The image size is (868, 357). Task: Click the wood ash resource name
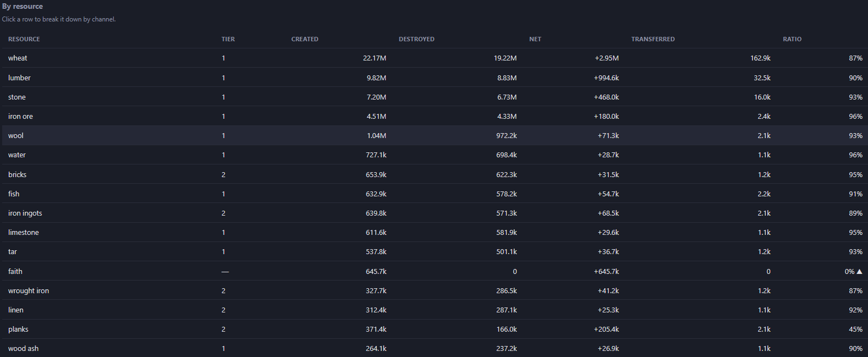pyautogui.click(x=23, y=348)
